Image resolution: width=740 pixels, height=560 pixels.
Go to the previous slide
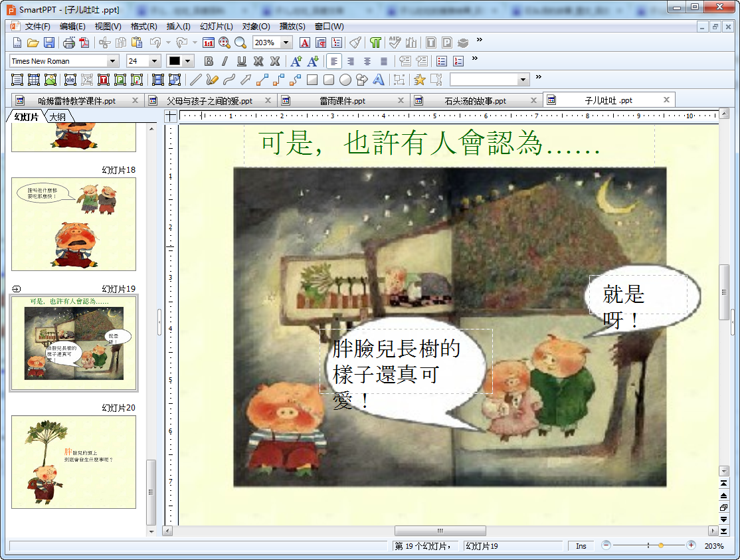(723, 496)
